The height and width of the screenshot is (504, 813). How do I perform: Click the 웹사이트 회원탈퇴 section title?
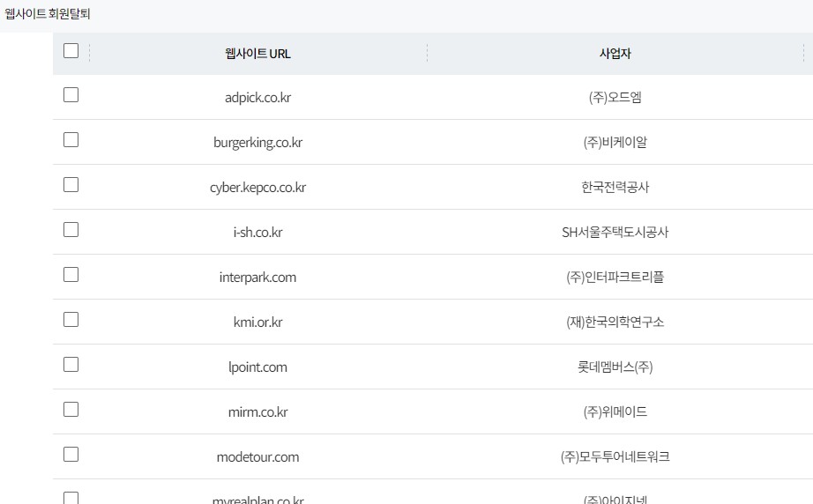click(48, 13)
